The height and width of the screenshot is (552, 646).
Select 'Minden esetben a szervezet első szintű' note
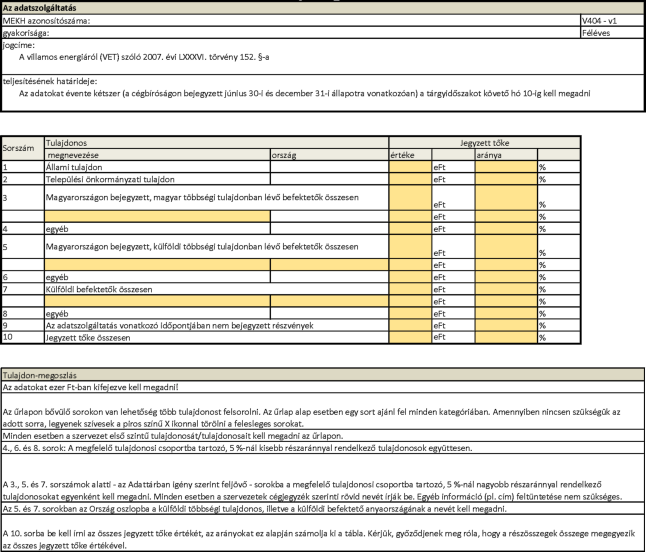(x=322, y=436)
